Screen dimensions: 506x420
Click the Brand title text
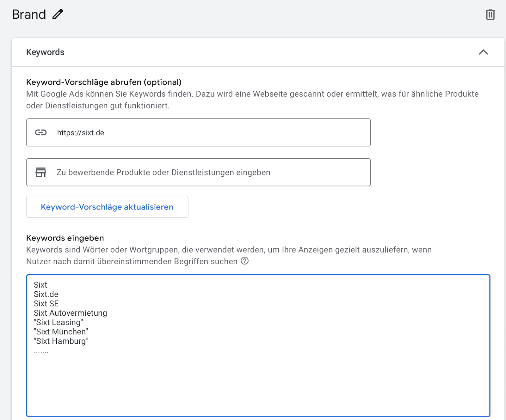[29, 15]
